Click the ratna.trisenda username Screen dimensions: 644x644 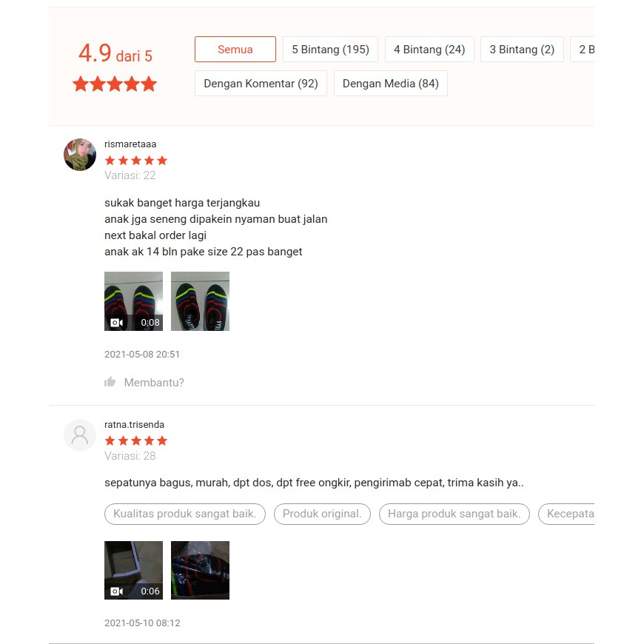[134, 425]
